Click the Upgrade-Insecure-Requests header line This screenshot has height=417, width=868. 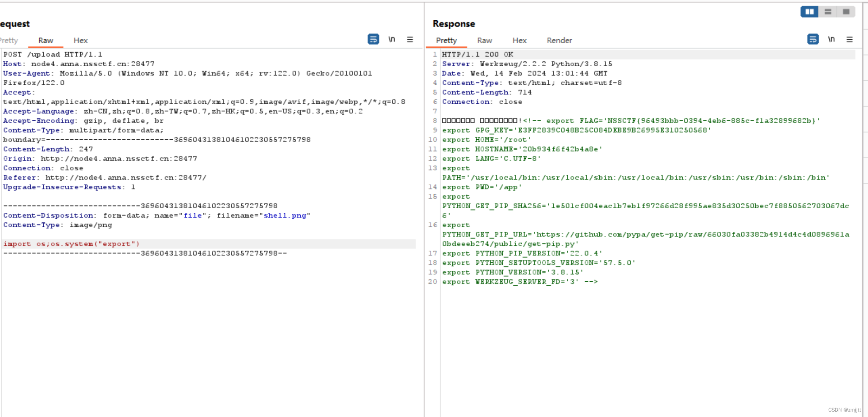click(69, 187)
